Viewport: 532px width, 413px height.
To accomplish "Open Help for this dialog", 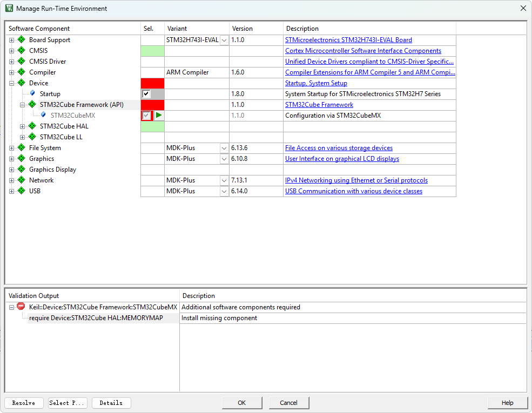I will pyautogui.click(x=507, y=403).
